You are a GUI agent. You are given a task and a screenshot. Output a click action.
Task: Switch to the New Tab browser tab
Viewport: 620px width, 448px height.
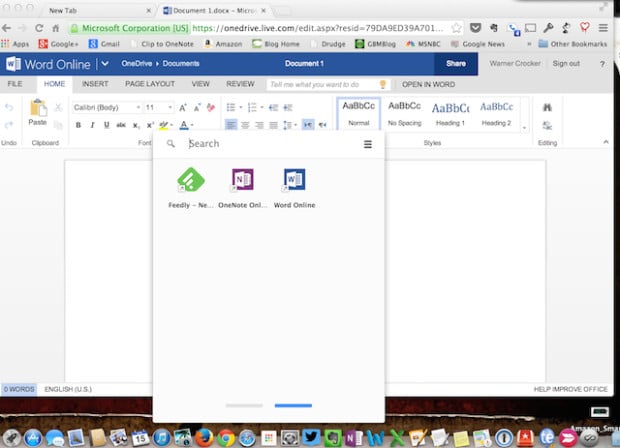coord(97,11)
